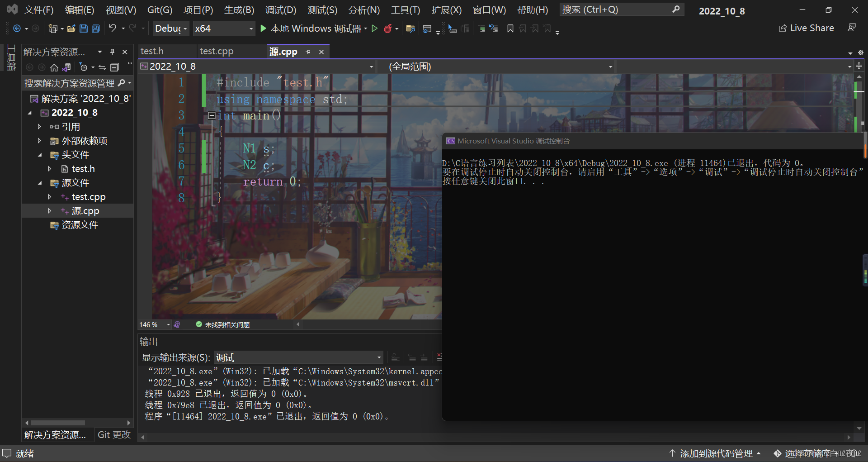This screenshot has width=868, height=462.
Task: Click 选择存储库 in status bar
Action: point(807,453)
